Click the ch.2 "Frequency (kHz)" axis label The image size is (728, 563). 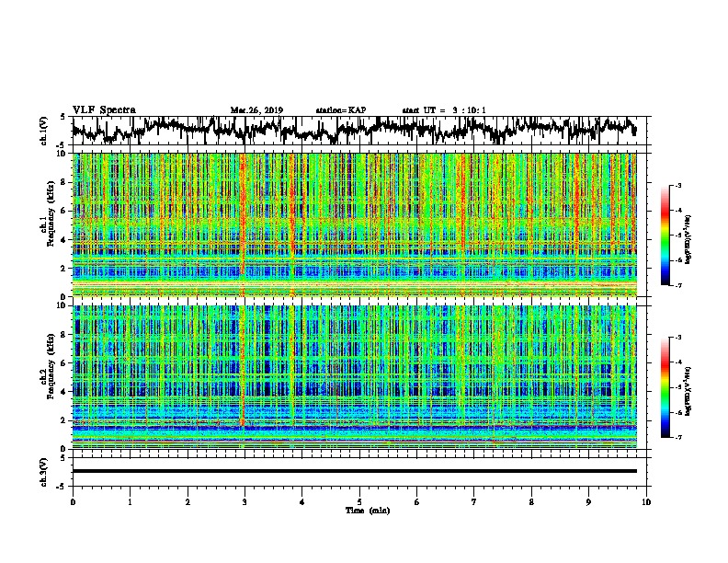coord(51,365)
